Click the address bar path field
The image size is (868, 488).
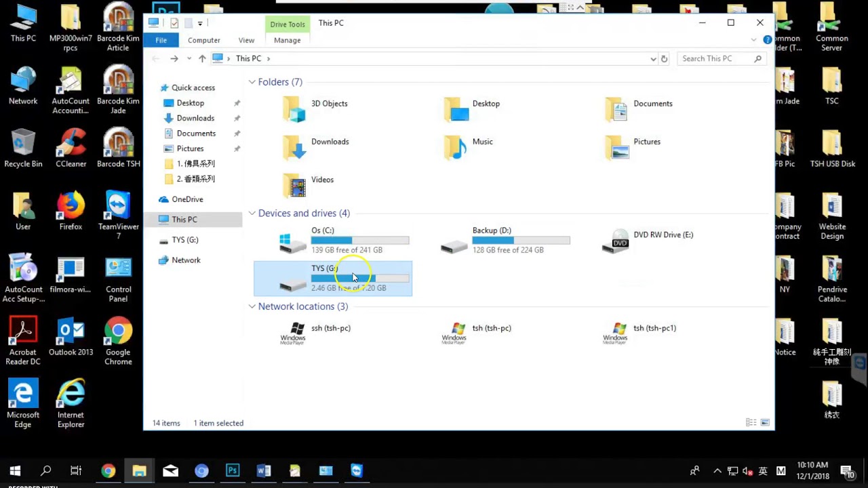point(434,59)
